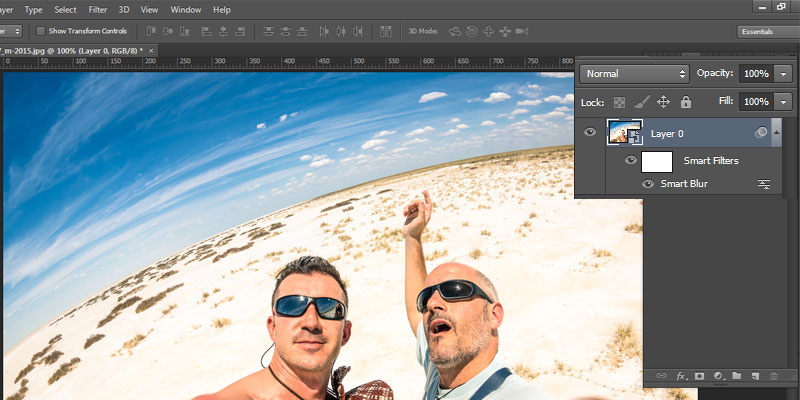Select the 3D Scale (camera) mode icon

(x=521, y=32)
